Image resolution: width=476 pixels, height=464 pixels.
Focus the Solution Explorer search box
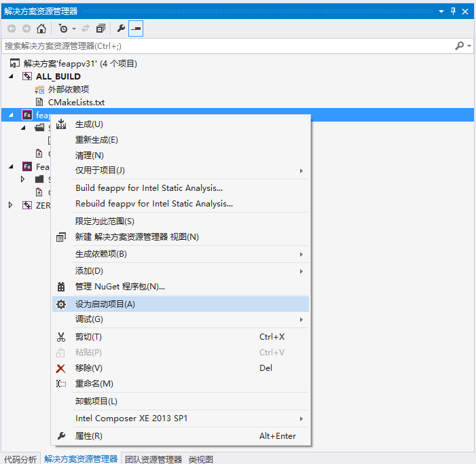pos(227,46)
